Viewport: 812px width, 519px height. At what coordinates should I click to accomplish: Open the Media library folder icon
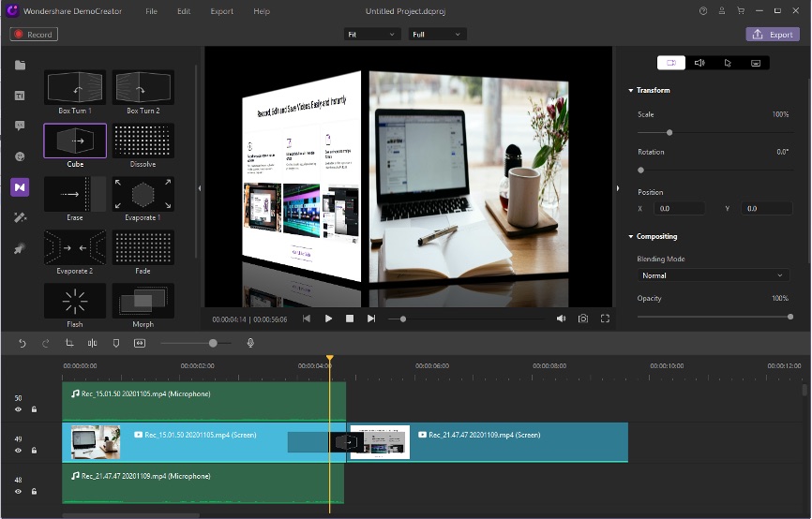[20, 66]
